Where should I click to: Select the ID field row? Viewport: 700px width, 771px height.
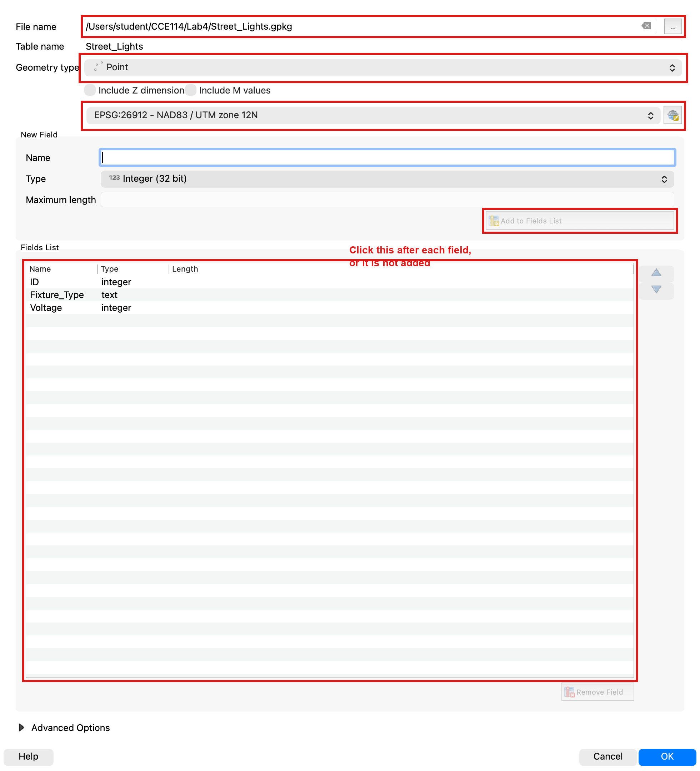pyautogui.click(x=330, y=282)
